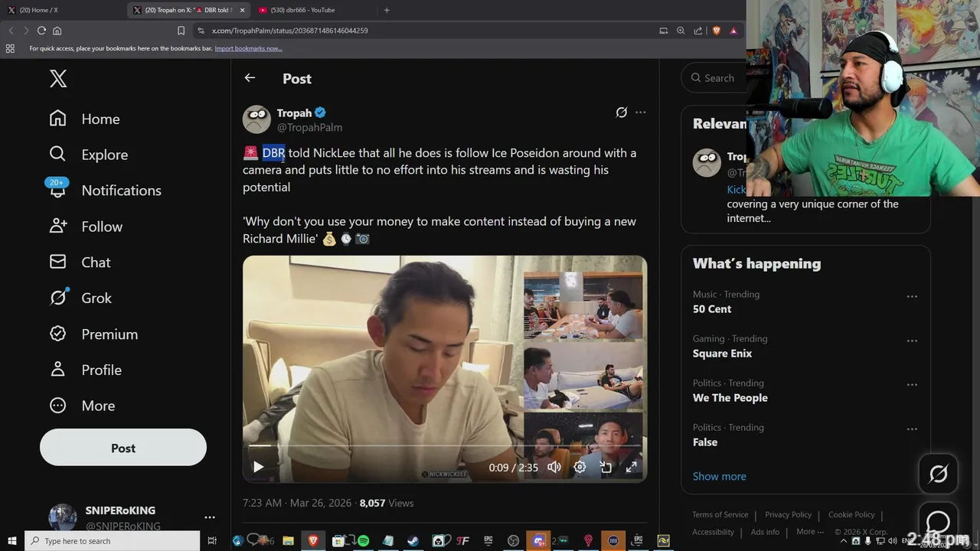Click Show more under What's happening
The image size is (980, 551).
pyautogui.click(x=719, y=476)
